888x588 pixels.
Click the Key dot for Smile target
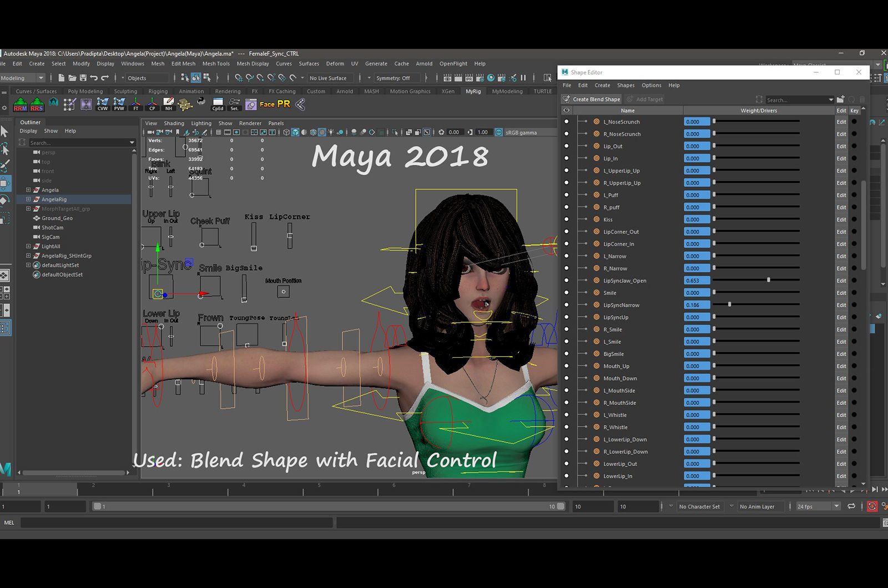854,293
